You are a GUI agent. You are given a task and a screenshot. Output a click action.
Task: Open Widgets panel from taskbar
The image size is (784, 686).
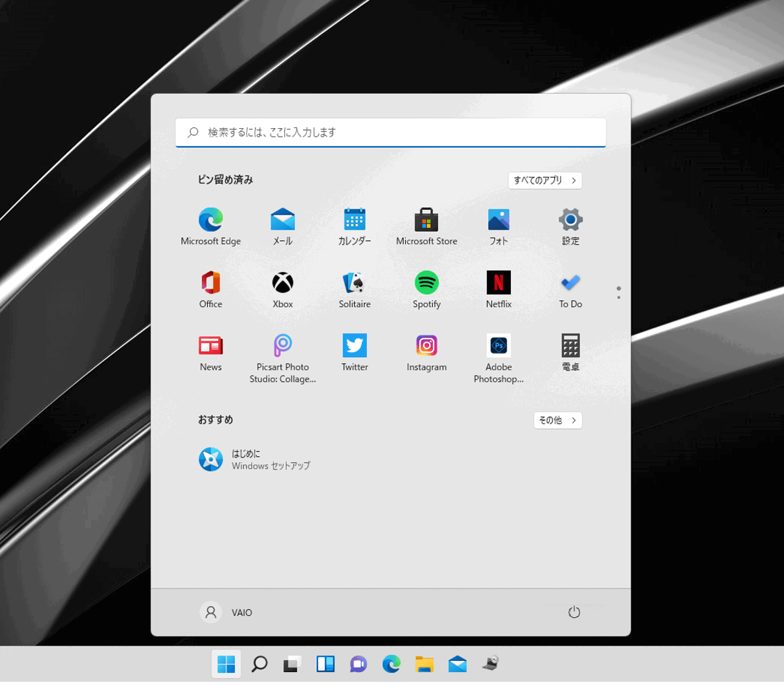[x=325, y=664]
